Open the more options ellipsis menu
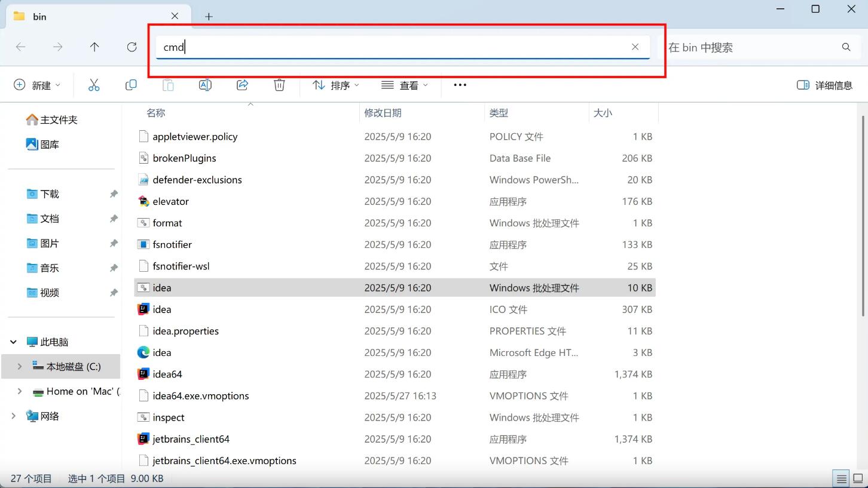This screenshot has height=488, width=868. [460, 85]
